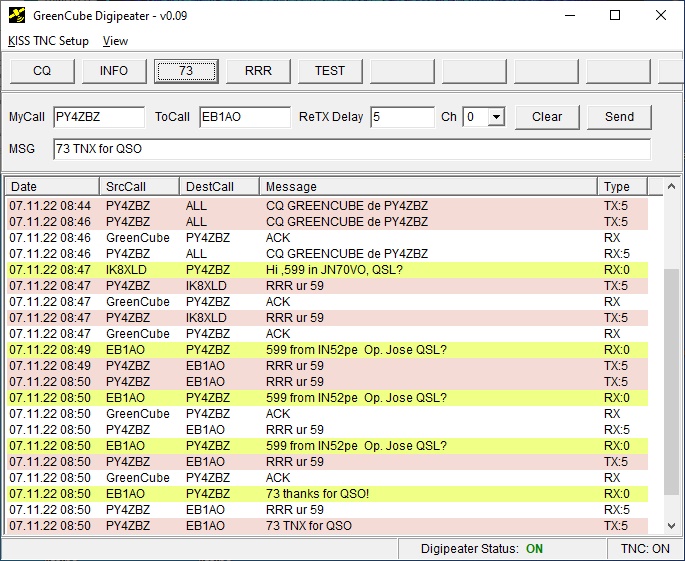Edit the ReTX Delay field
The image size is (685, 561).
(401, 117)
